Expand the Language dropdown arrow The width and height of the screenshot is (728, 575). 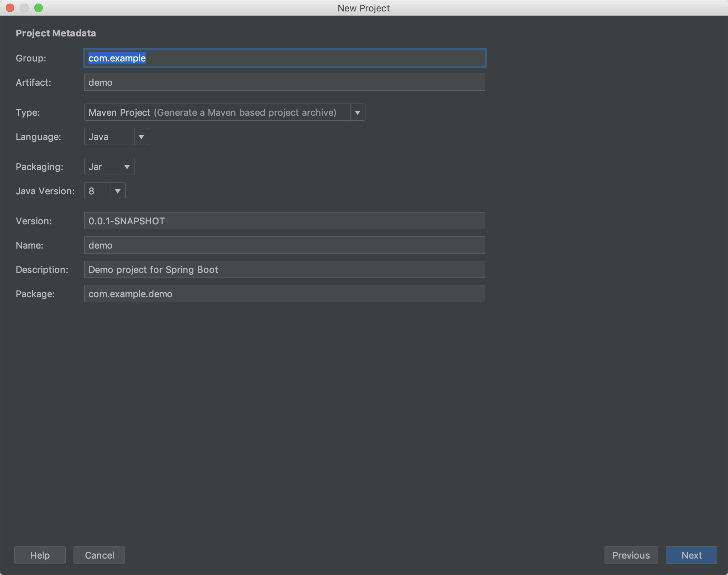(x=141, y=137)
